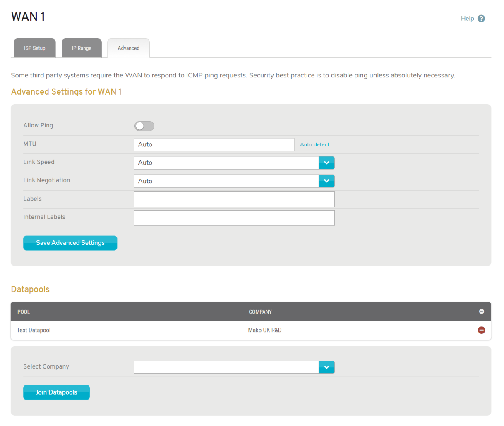This screenshot has width=504, height=426.
Task: Switch to the ISP Setup tab
Action: click(35, 48)
